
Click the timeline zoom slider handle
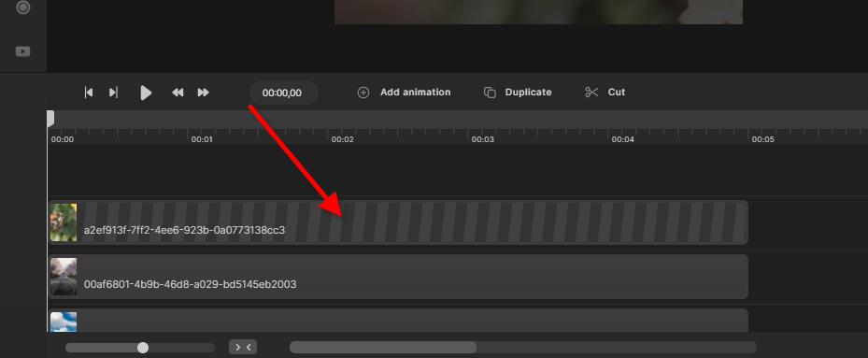143,348
